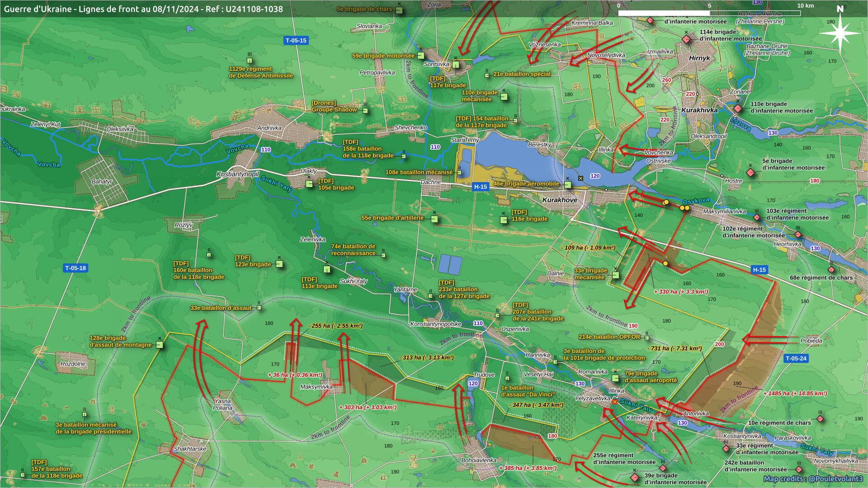Screen dimensions: 868x488
Task: Click the map scale bar
Action: coord(709,13)
